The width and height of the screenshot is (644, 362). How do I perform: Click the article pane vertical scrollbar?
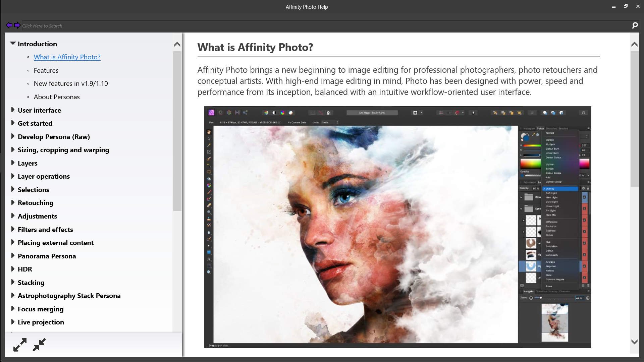634,119
